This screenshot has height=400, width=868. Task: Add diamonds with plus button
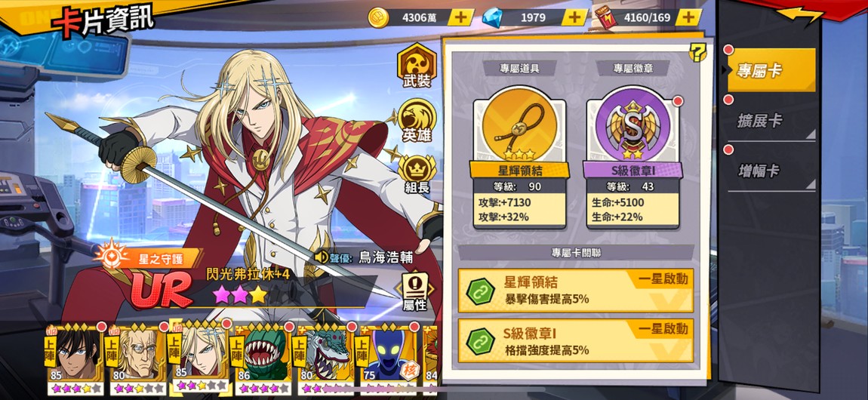(574, 17)
